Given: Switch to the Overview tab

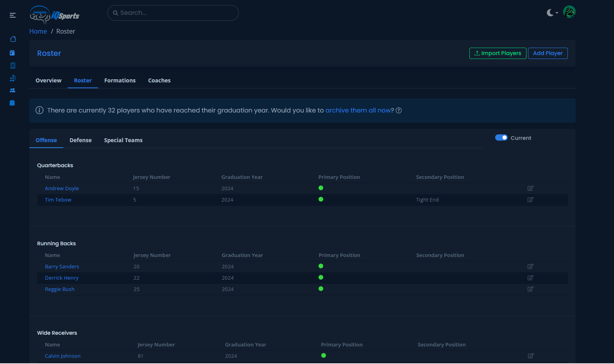Looking at the screenshot, I should tap(48, 80).
